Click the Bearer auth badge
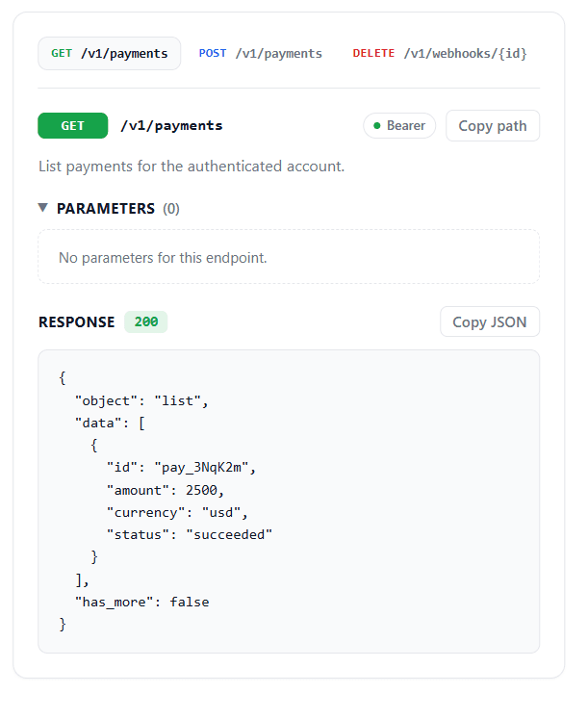588x719 pixels. 399,126
